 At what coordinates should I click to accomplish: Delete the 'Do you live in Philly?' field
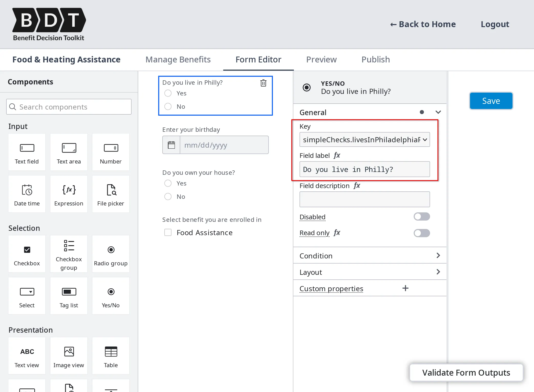(263, 83)
